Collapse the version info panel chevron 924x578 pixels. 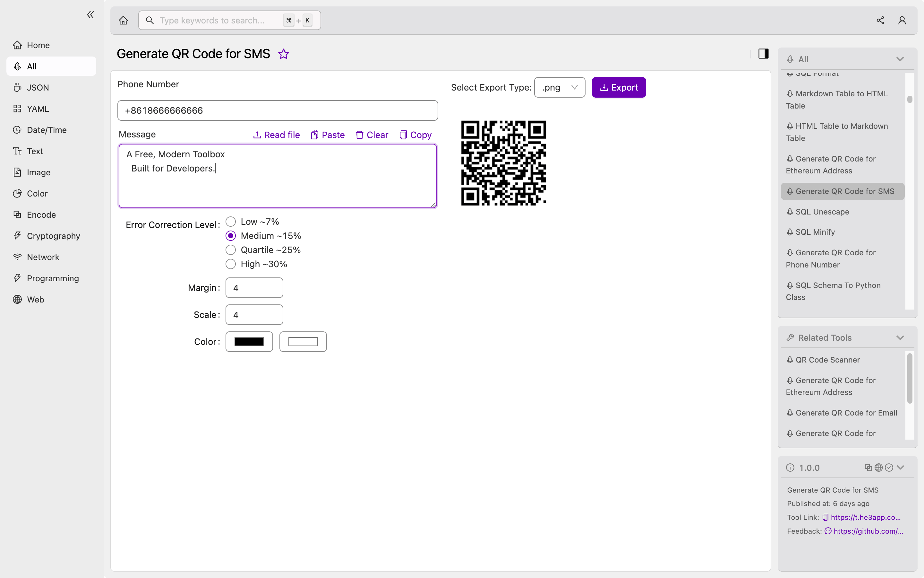point(900,468)
